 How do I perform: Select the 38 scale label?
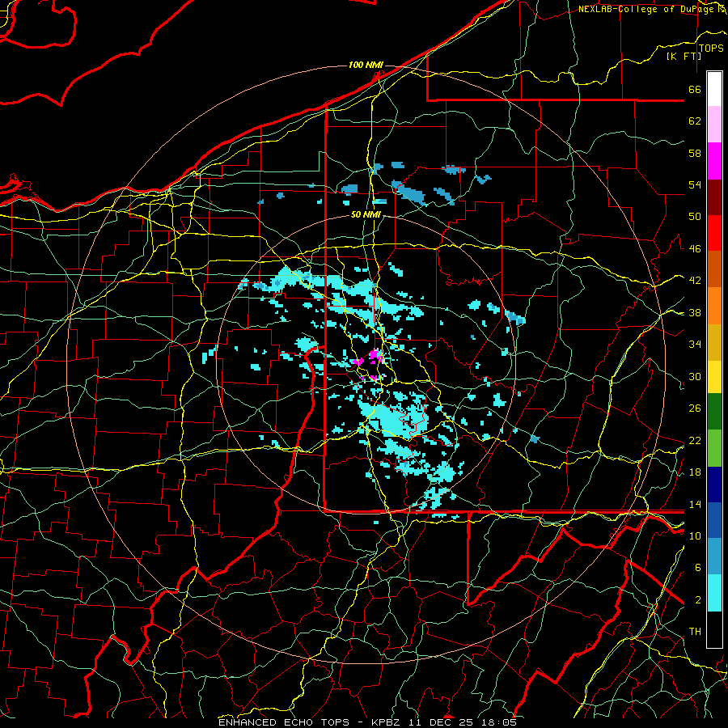click(695, 312)
